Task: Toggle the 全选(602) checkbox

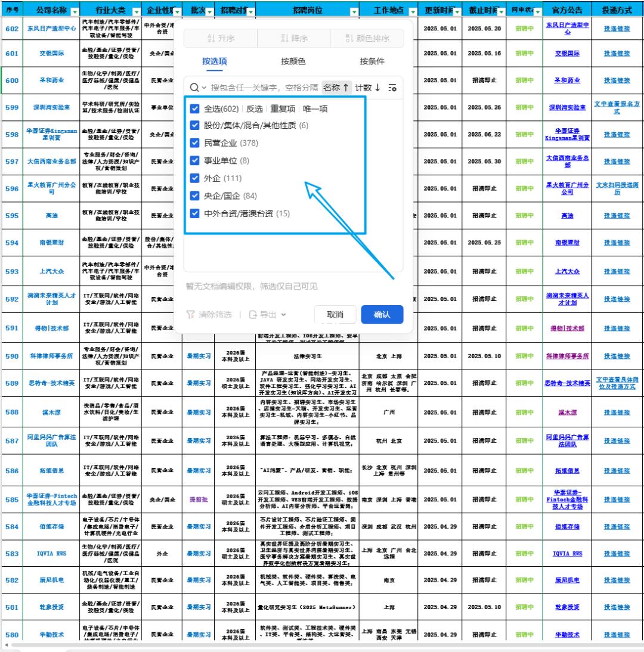Action: click(x=195, y=109)
